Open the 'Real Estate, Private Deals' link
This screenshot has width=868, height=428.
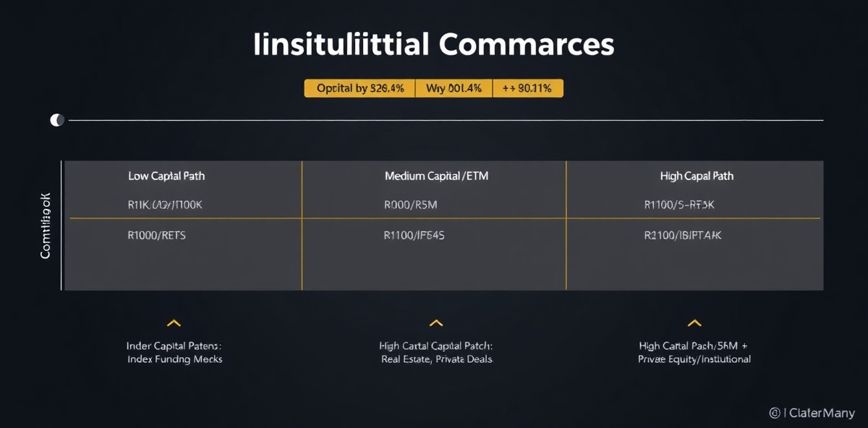(436, 359)
